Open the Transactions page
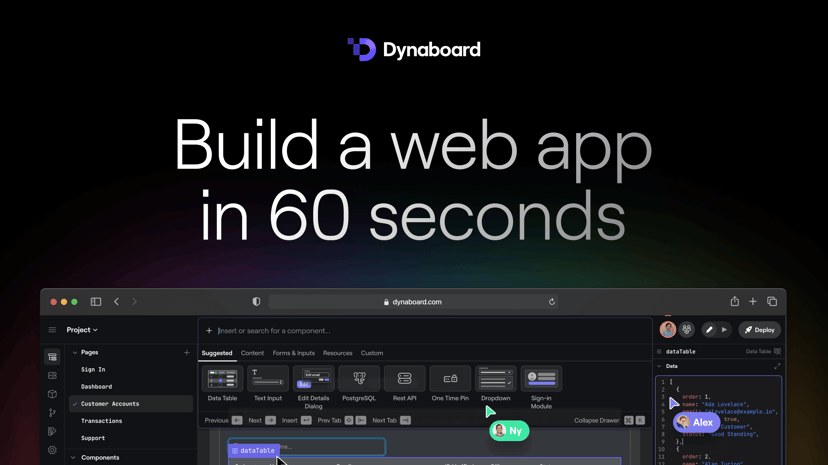 point(101,421)
